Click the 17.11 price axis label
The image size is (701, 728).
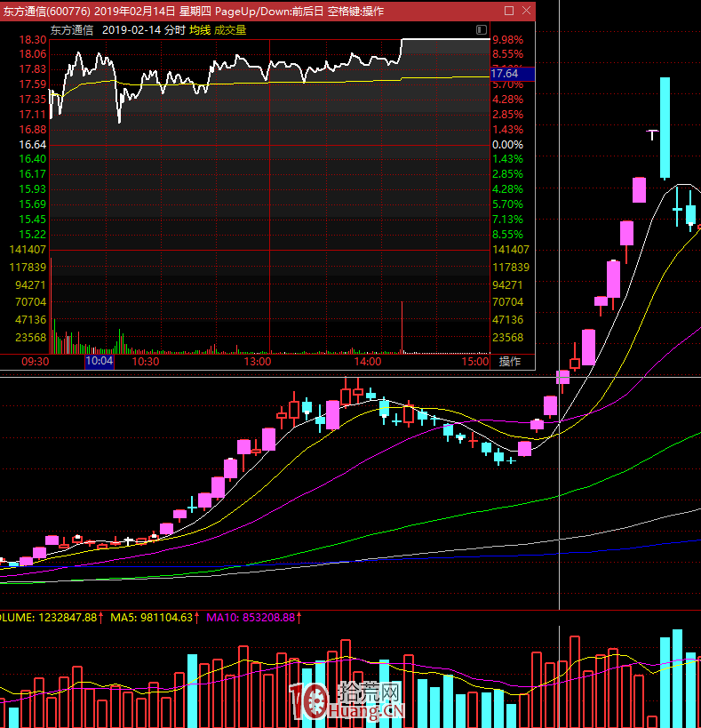(33, 114)
